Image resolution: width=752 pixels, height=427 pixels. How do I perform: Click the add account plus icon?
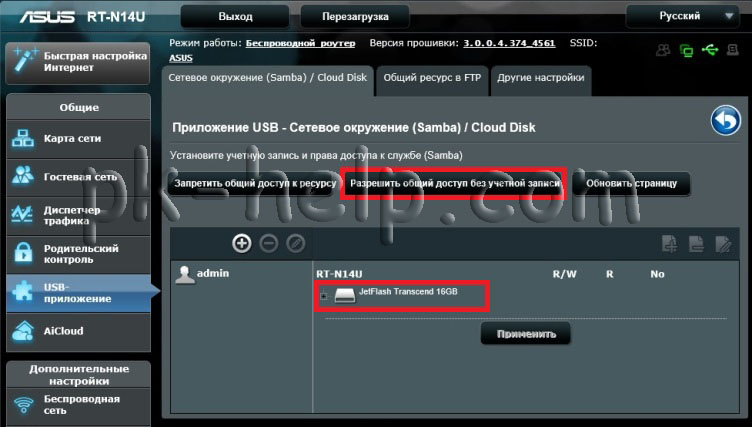click(x=242, y=243)
